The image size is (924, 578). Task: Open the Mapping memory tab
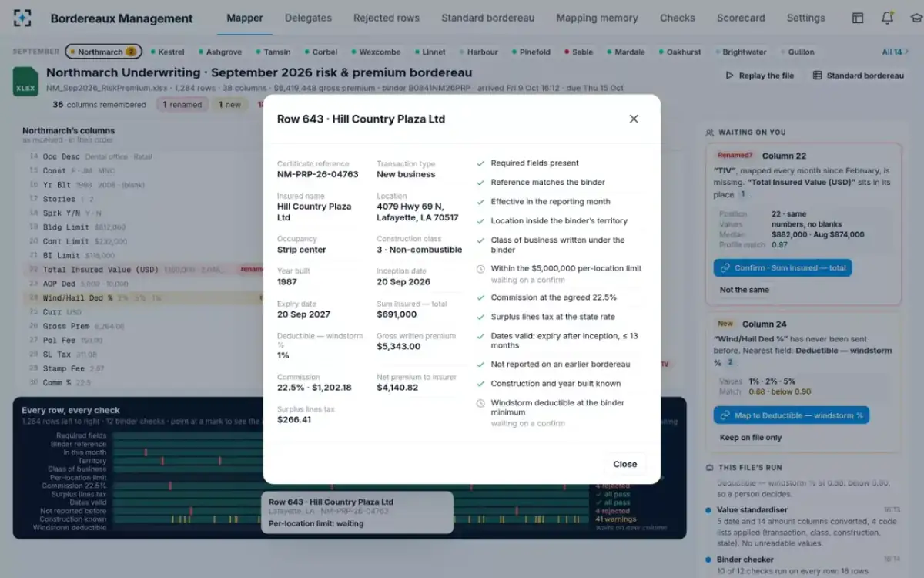[x=598, y=18]
